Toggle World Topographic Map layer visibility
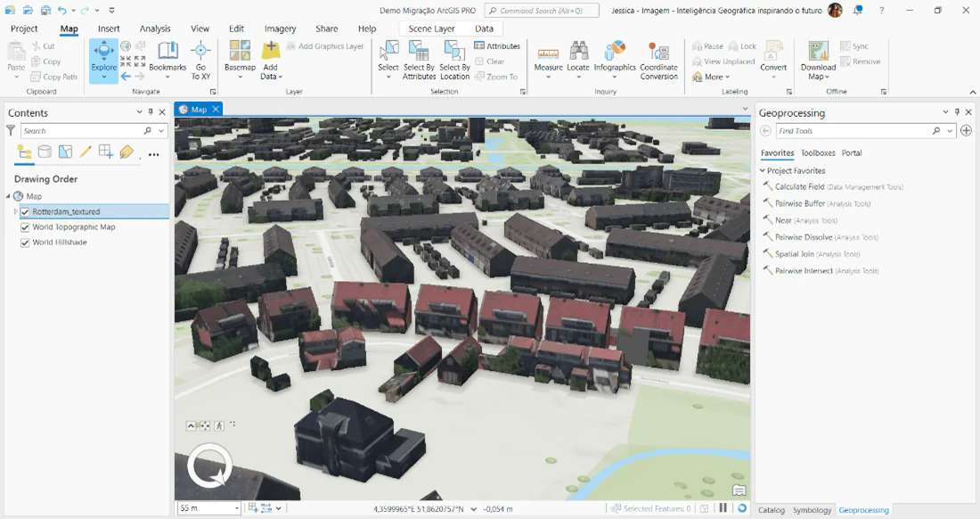The image size is (980, 519). click(x=25, y=227)
